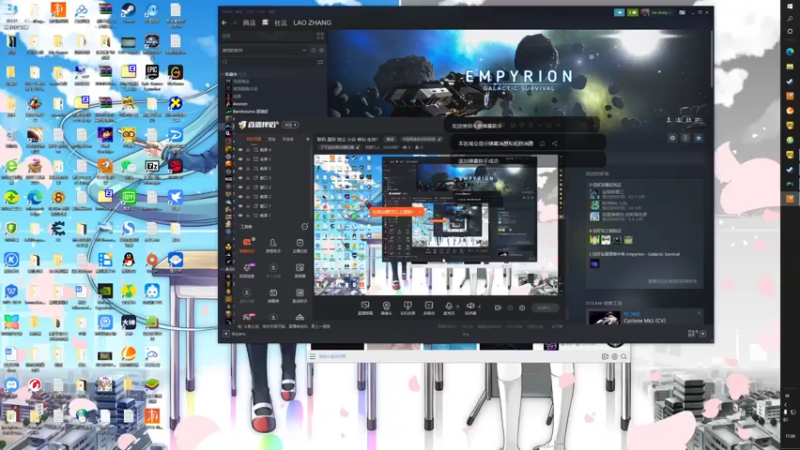Viewport: 800px width, 450px height.
Task: Click the speaker icon in stream toolbar
Action: pyautogui.click(x=470, y=308)
